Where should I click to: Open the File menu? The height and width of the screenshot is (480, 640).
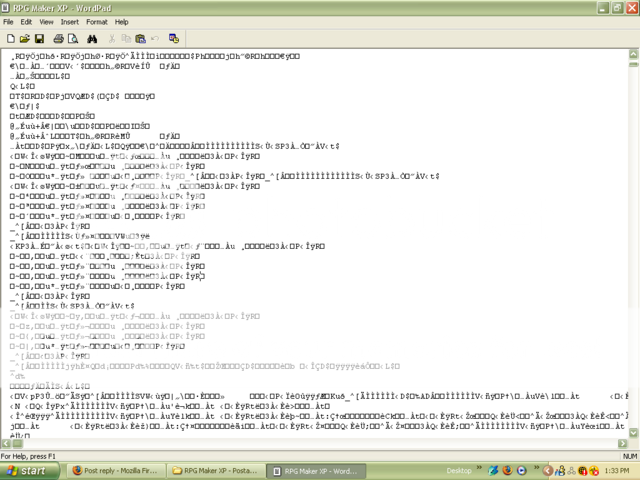10,21
